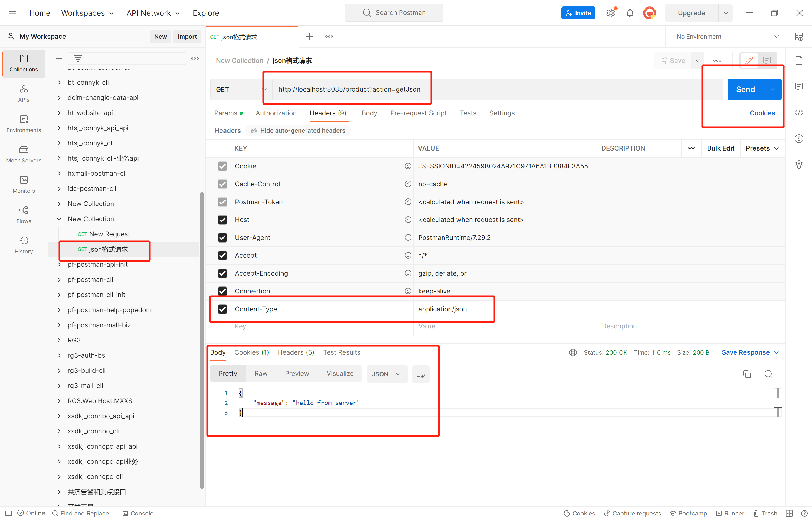Open the No Environment dropdown
This screenshot has height=519, width=812.
728,37
